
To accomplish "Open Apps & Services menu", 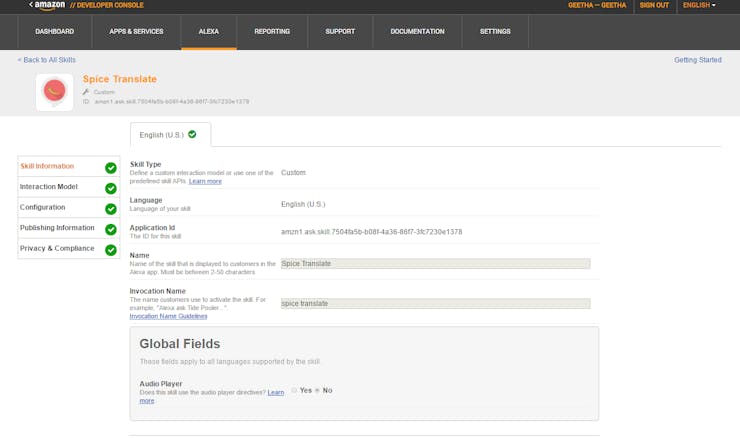I will point(136,32).
